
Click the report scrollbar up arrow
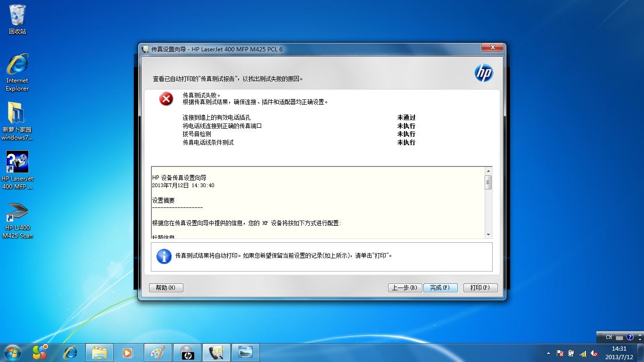(x=488, y=171)
